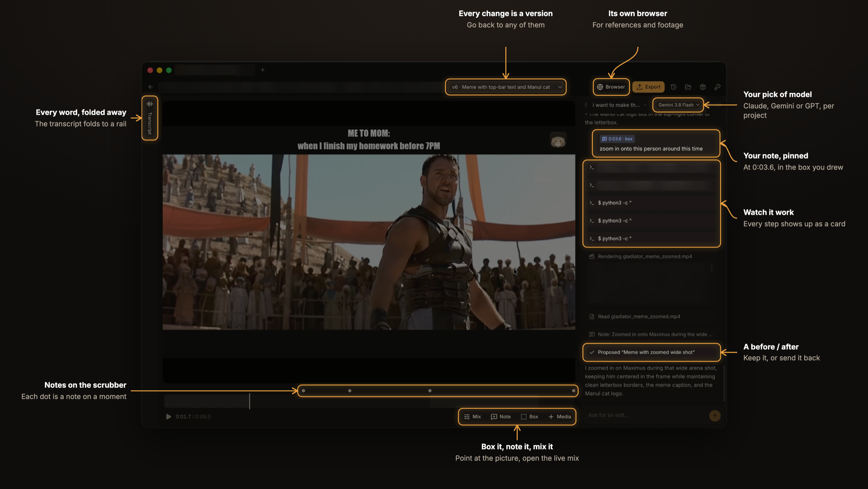868x489 pixels.
Task: Open the Proposed 'Meme with zoomed wide shot' card
Action: pyautogui.click(x=652, y=353)
